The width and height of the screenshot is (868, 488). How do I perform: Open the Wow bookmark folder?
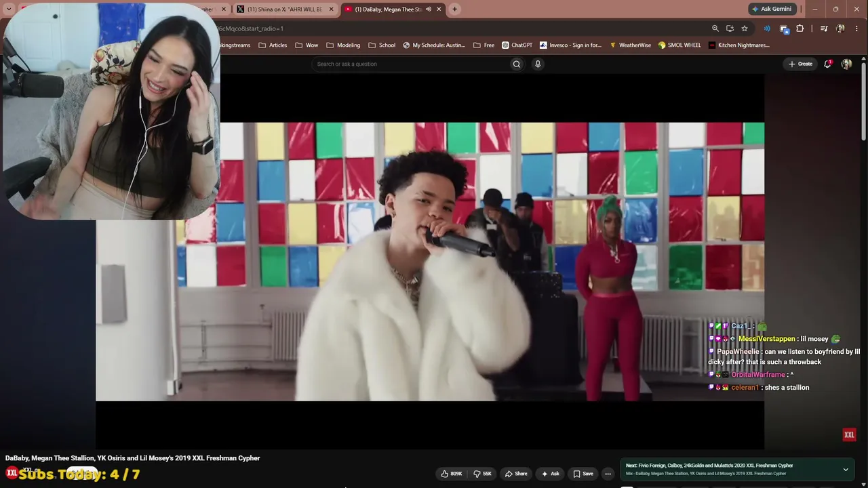click(307, 45)
